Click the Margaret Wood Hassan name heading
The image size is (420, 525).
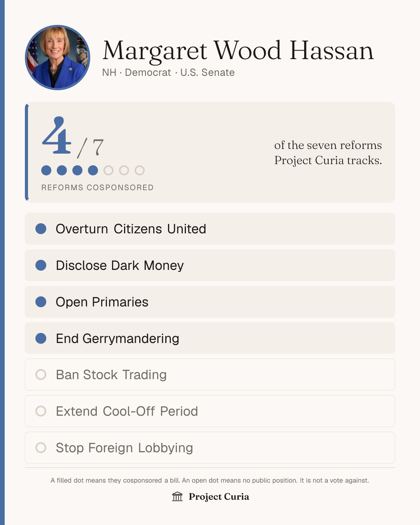pos(238,51)
